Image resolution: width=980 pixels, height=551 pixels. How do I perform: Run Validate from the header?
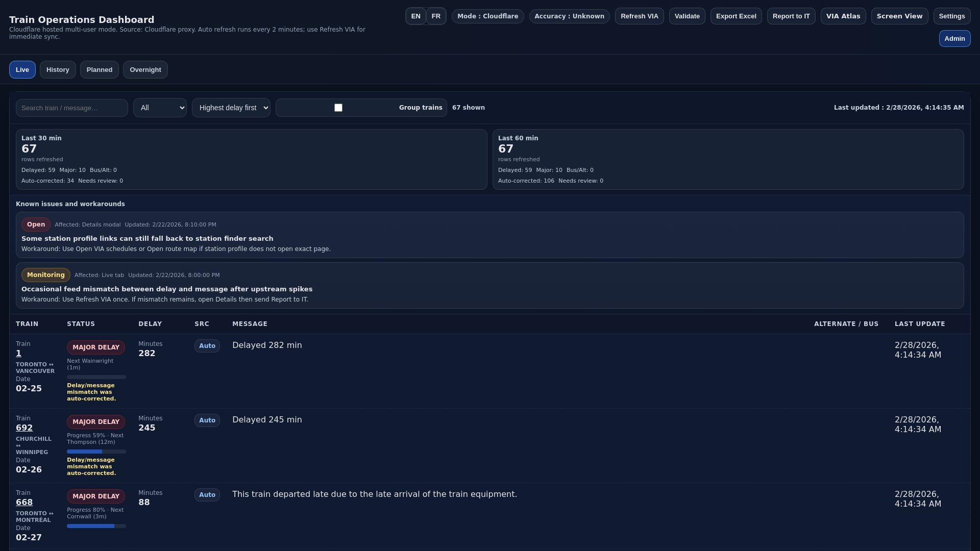[687, 16]
